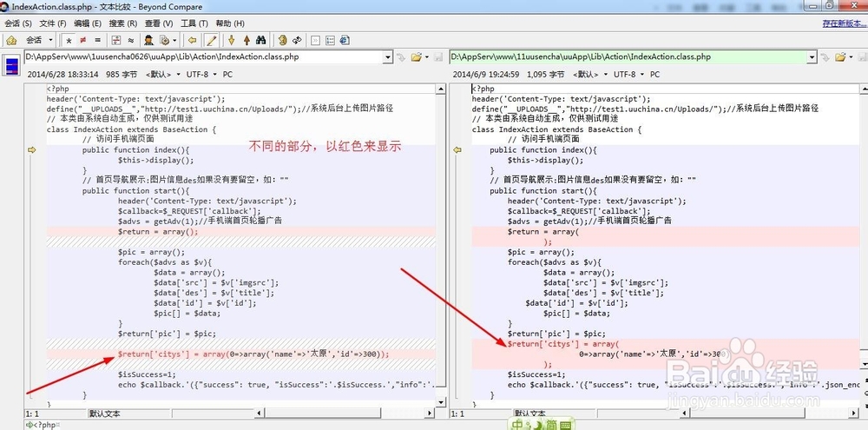Click left pane greyed go arrow icon
The image size is (868, 430).
[x=401, y=57]
